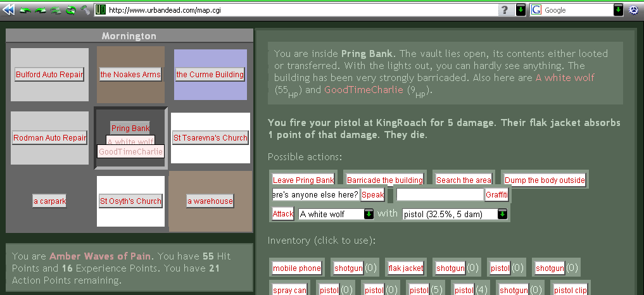Click Search the area button

[x=464, y=180]
